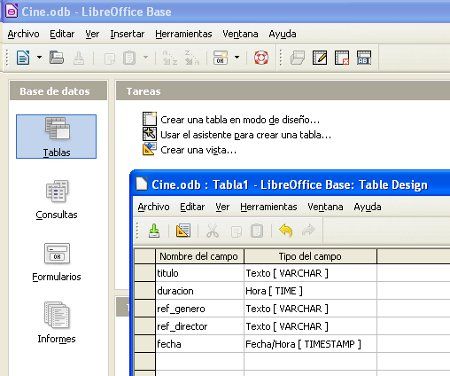Click the Paste icon in main toolbar
450x376 pixels.
point(129,58)
